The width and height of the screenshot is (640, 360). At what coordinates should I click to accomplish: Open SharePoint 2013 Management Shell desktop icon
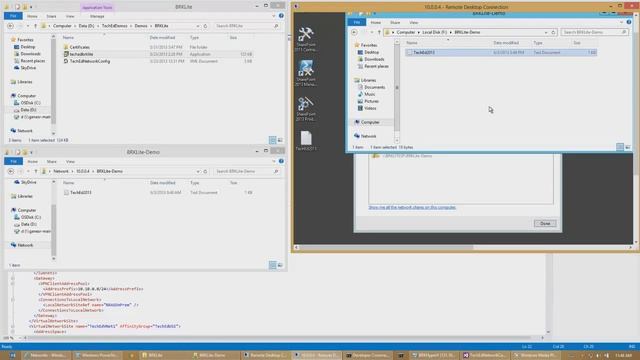tap(306, 73)
